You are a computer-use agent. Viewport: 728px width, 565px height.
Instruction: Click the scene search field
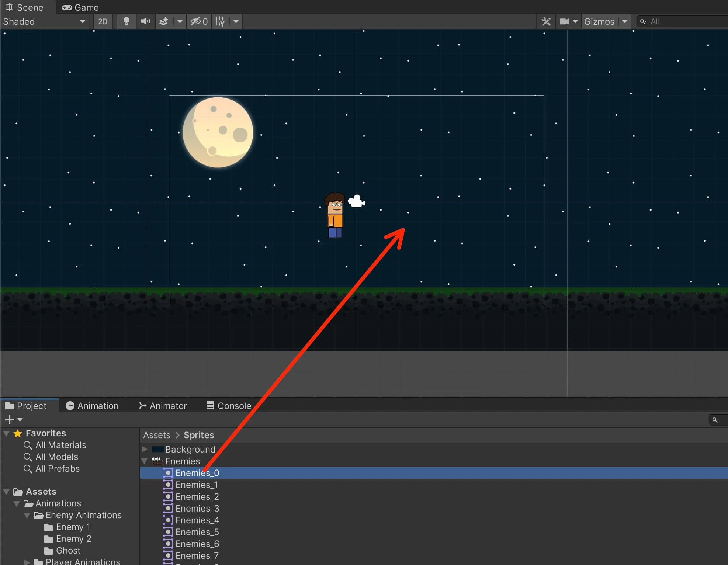(682, 21)
